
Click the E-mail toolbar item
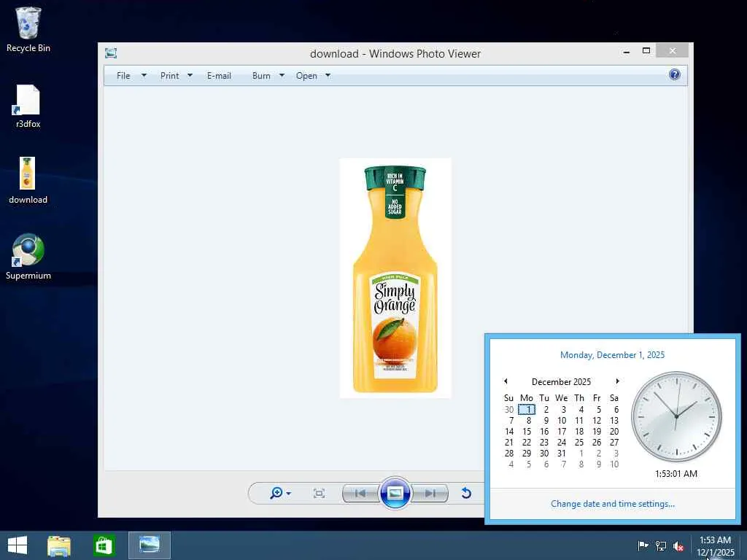pyautogui.click(x=219, y=76)
